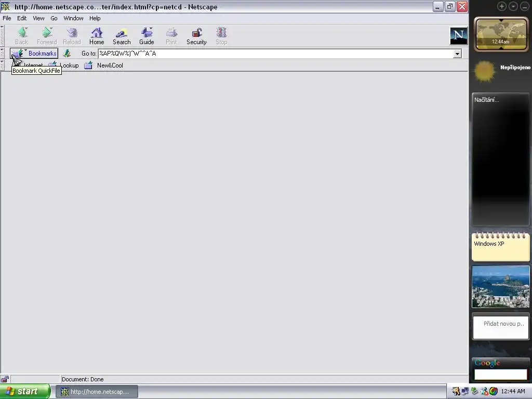Viewport: 532px width, 399px height.
Task: Open the Edit menu
Action: pyautogui.click(x=22, y=18)
